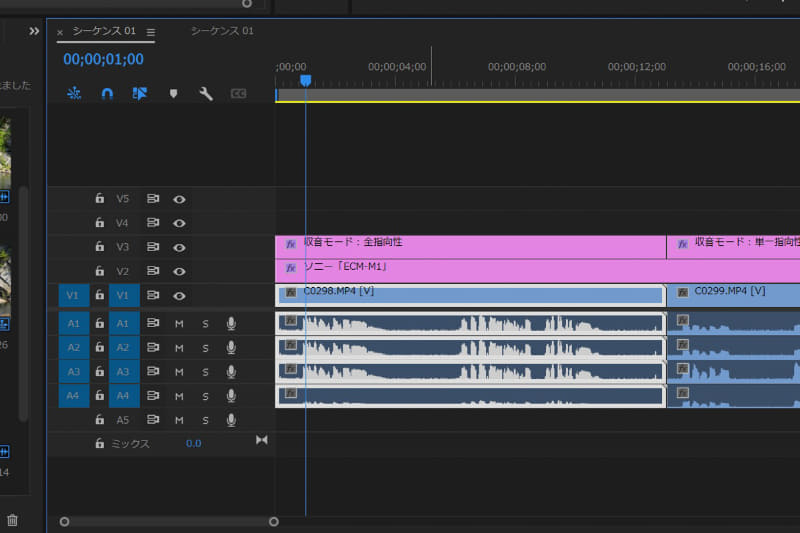Toggle the Snap magnet icon
800x533 pixels.
107,93
